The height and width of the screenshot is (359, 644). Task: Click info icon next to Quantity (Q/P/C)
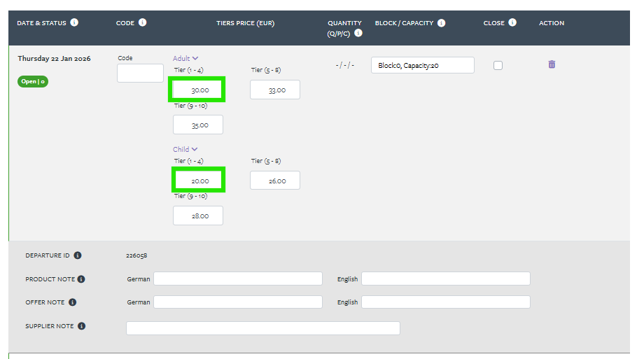[358, 34]
